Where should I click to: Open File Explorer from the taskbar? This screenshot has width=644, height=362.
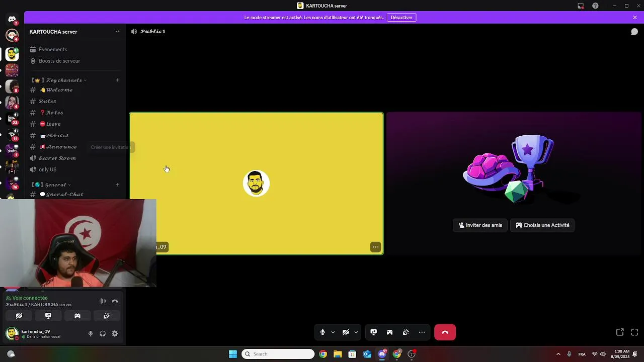338,354
